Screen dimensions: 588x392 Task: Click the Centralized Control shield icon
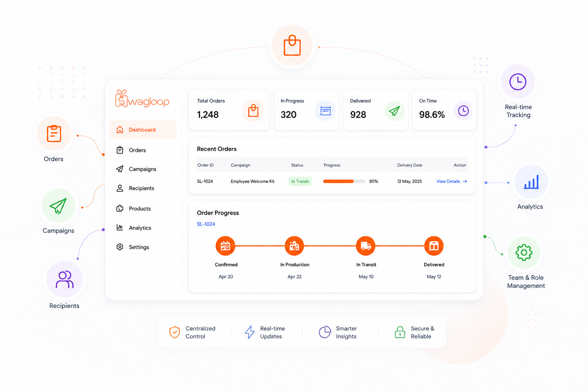(x=175, y=332)
